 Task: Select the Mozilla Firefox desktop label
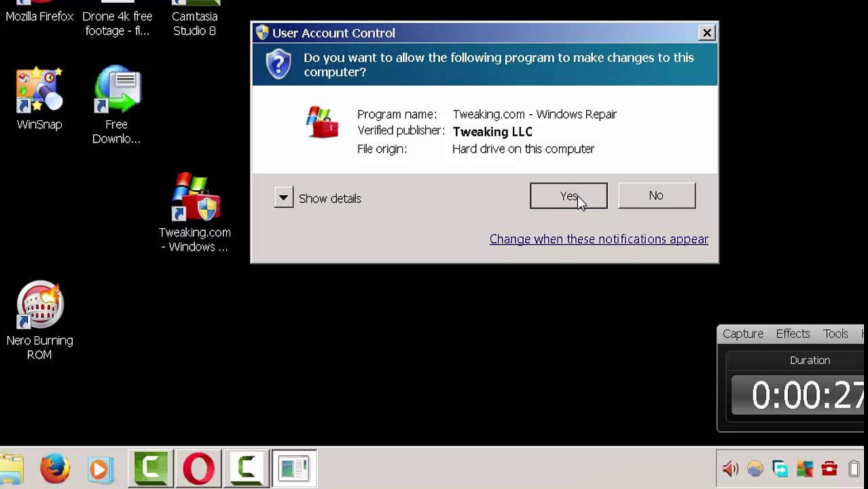point(39,16)
